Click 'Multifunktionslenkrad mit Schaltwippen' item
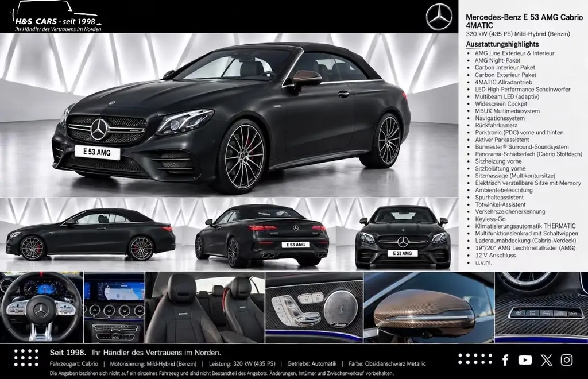This screenshot has width=588, height=379. coord(527,233)
